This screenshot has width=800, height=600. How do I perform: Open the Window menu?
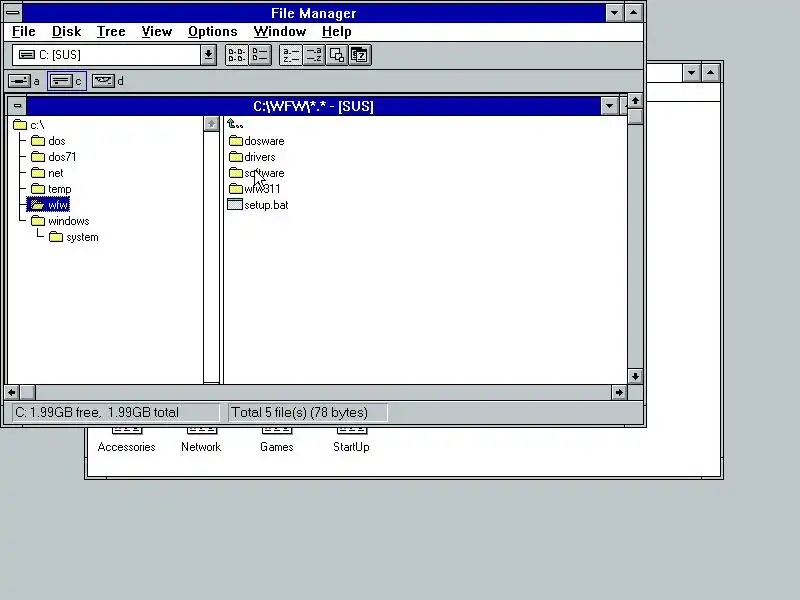tap(280, 32)
